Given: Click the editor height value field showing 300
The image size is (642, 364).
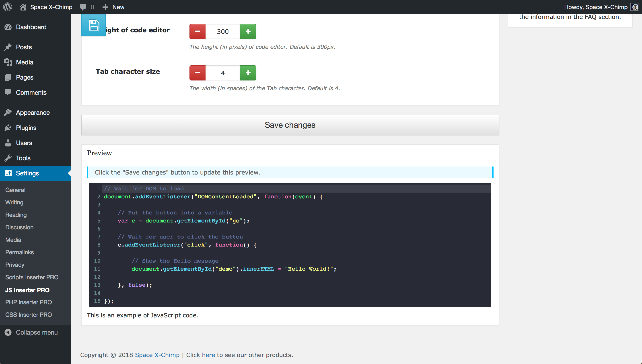Looking at the screenshot, I should (x=223, y=31).
